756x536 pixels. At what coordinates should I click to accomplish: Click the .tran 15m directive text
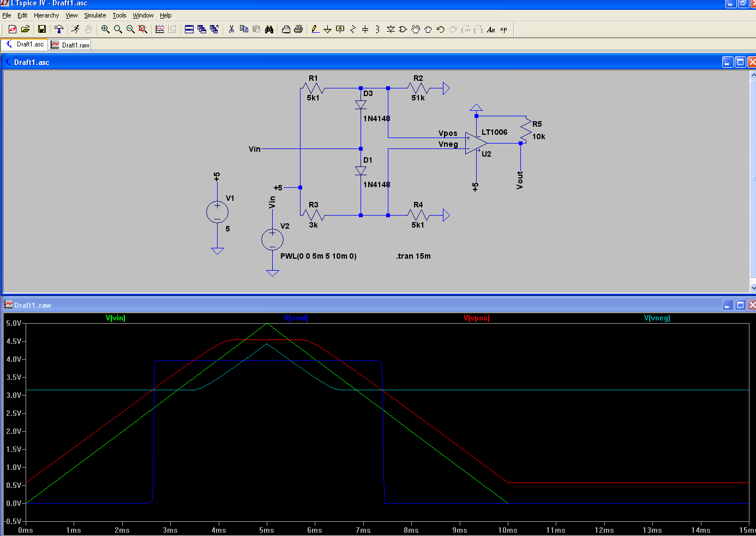413,256
